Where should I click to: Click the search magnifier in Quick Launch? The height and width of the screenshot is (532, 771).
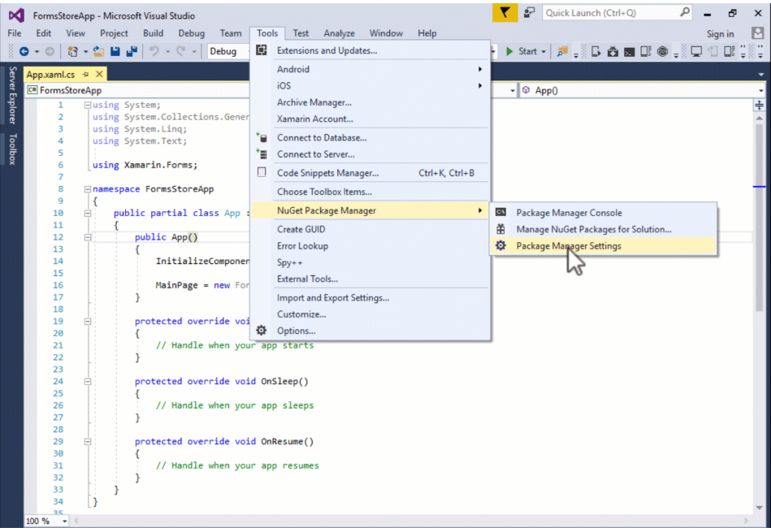click(684, 13)
